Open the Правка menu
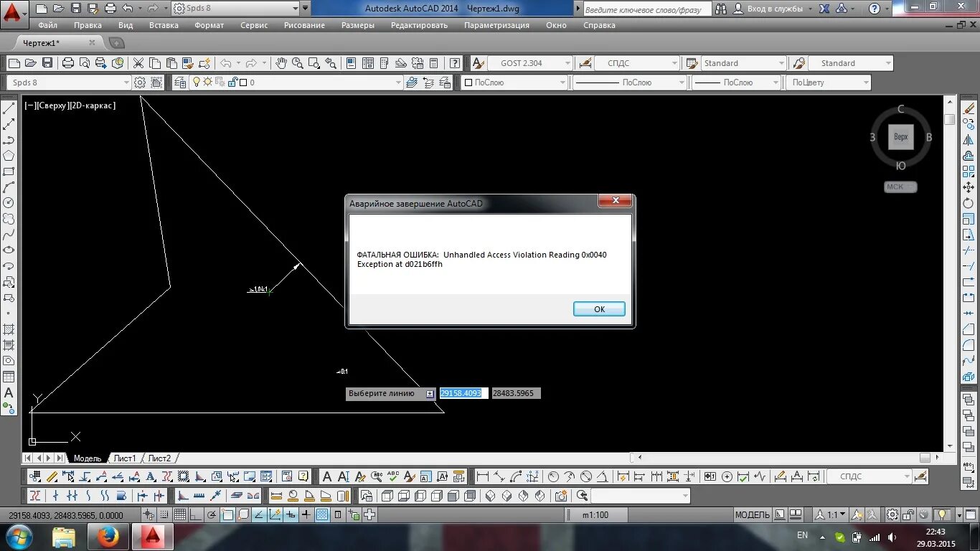The width and height of the screenshot is (980, 551). [88, 25]
